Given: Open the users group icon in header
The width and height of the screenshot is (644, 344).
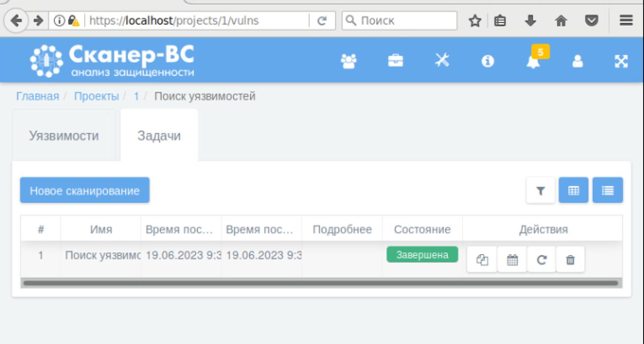Looking at the screenshot, I should (349, 61).
